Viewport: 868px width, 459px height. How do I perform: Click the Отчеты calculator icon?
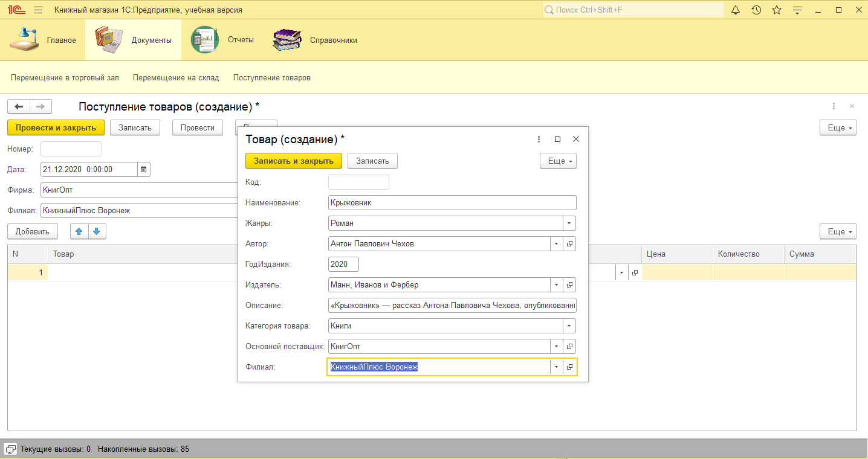(205, 40)
